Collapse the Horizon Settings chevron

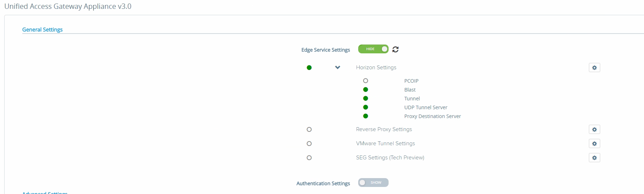click(338, 67)
